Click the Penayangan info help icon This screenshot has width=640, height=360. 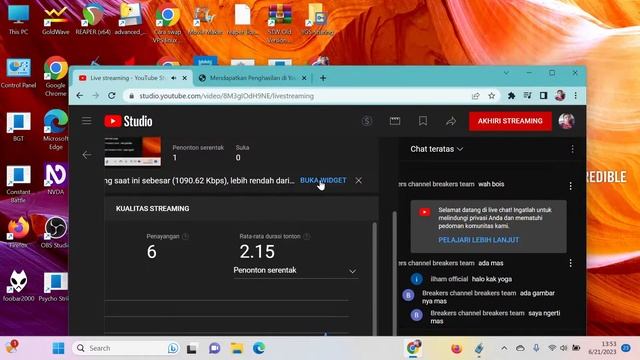click(185, 236)
